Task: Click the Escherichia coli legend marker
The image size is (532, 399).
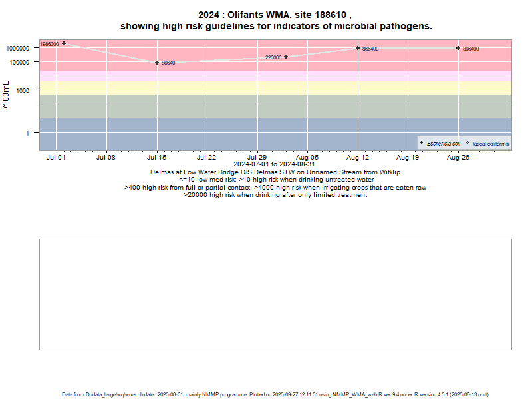Action: point(422,143)
